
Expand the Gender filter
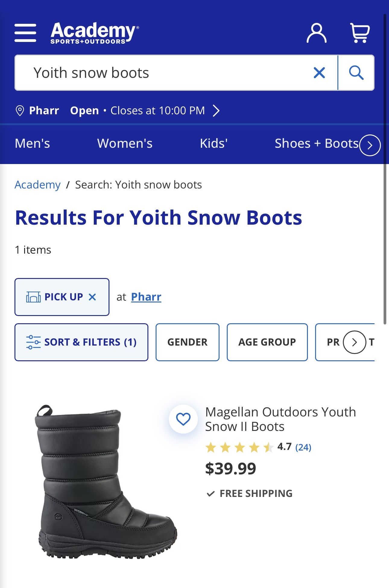pyautogui.click(x=187, y=342)
